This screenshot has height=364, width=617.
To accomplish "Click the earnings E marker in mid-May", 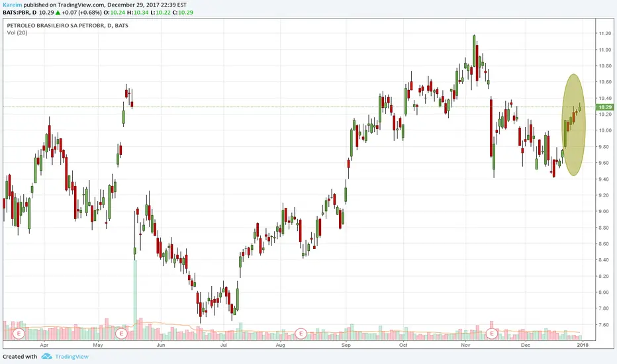I will (122, 334).
